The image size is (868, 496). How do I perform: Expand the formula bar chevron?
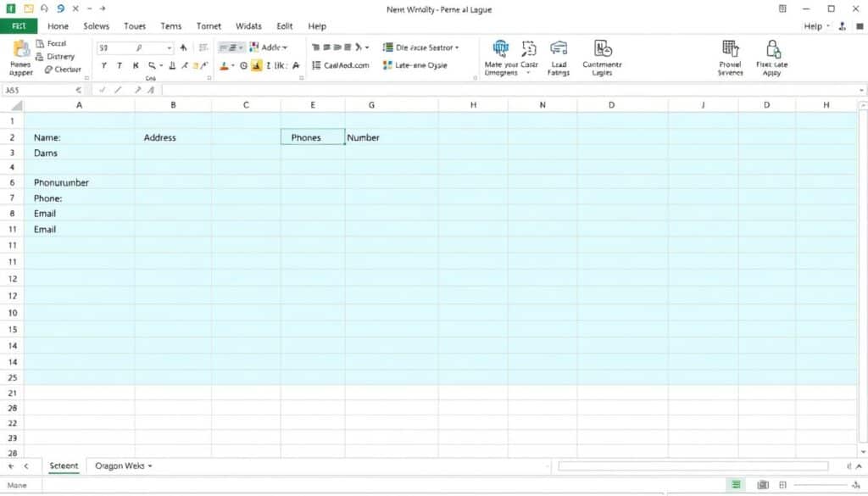click(x=861, y=90)
